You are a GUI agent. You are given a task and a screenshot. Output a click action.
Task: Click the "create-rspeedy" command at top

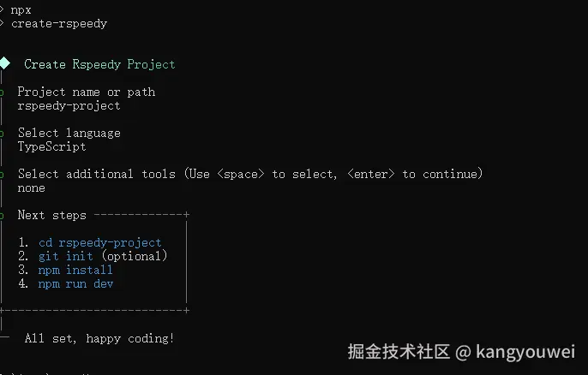pyautogui.click(x=59, y=23)
